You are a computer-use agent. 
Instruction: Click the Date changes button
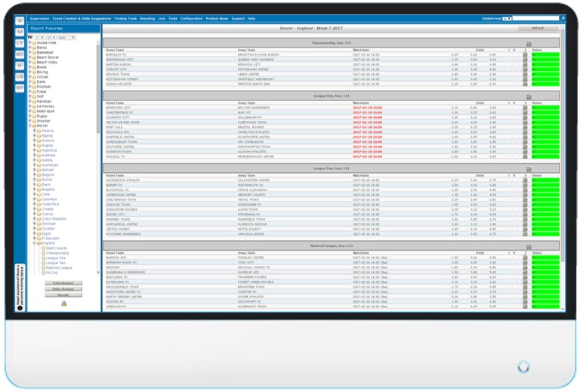click(63, 282)
